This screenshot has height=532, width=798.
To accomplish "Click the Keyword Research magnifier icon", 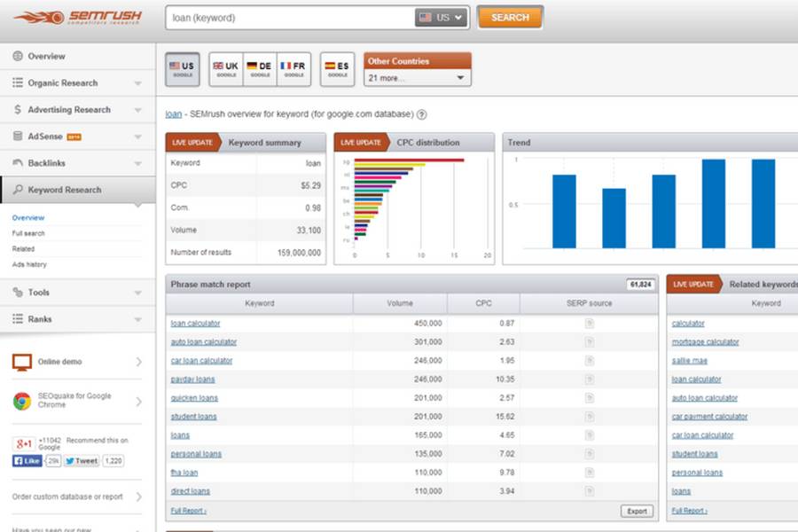I will [18, 190].
